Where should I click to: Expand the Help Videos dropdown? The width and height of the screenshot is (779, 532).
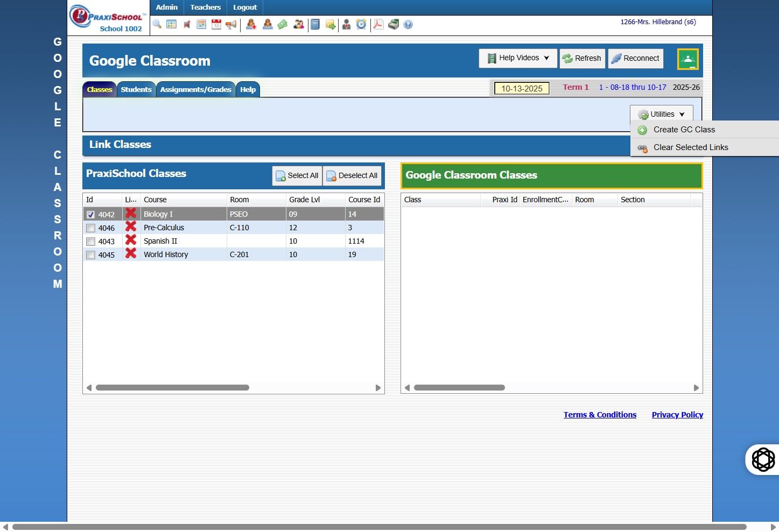pos(518,58)
